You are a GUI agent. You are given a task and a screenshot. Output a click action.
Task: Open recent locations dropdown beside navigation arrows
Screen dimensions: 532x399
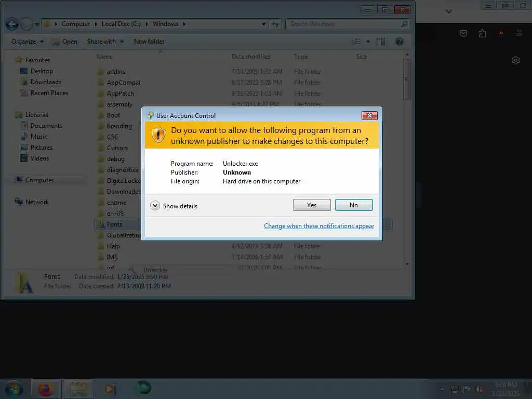click(37, 24)
